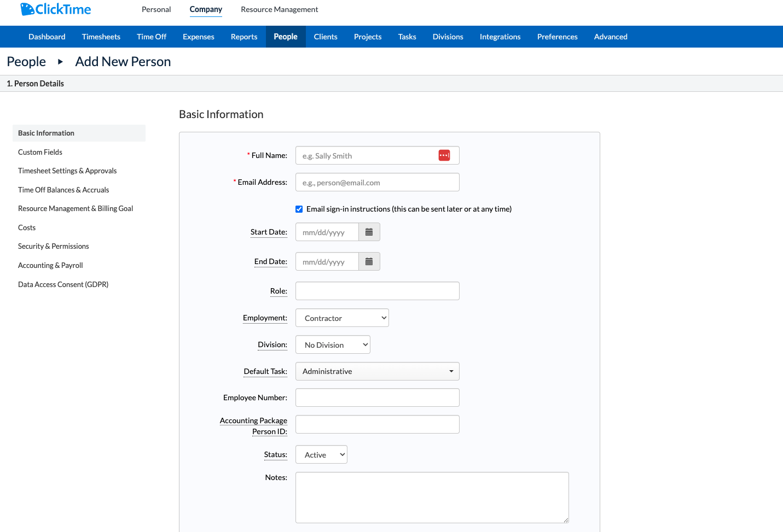Jump to Costs section
The height and width of the screenshot is (532, 783).
(27, 227)
